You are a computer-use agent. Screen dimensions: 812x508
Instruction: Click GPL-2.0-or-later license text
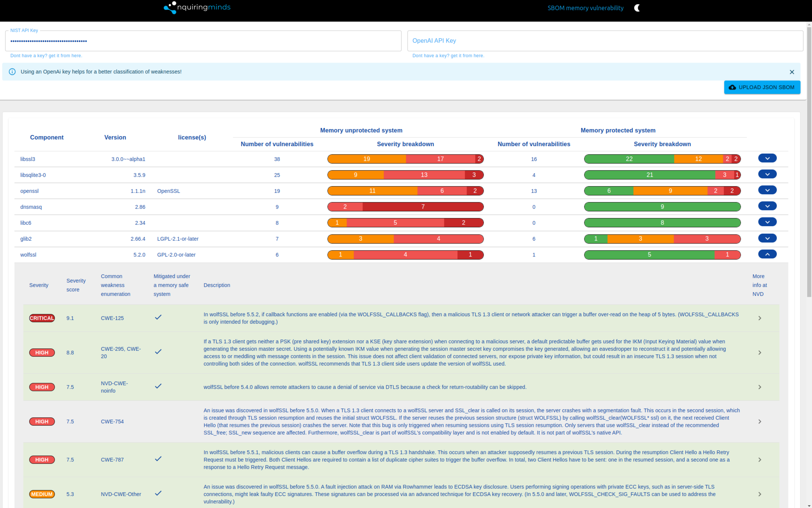pos(176,255)
